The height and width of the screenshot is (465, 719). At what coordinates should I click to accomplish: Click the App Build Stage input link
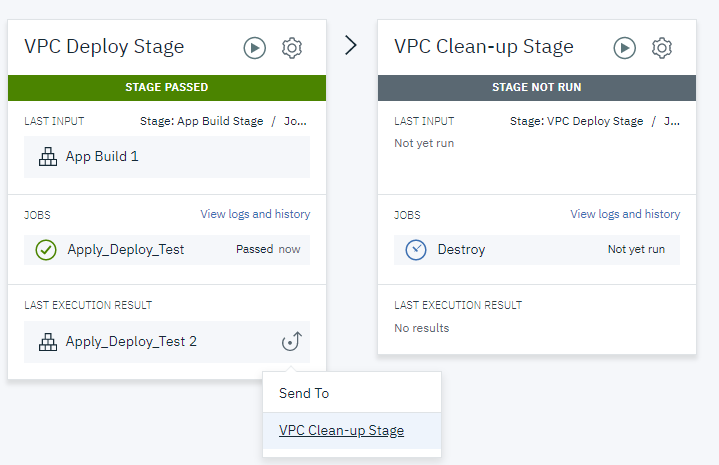[202, 121]
